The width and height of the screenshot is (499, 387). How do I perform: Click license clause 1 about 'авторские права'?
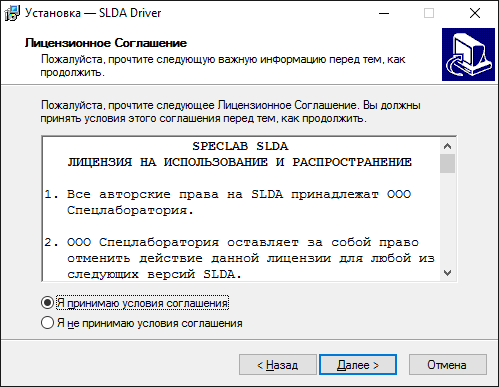click(228, 202)
